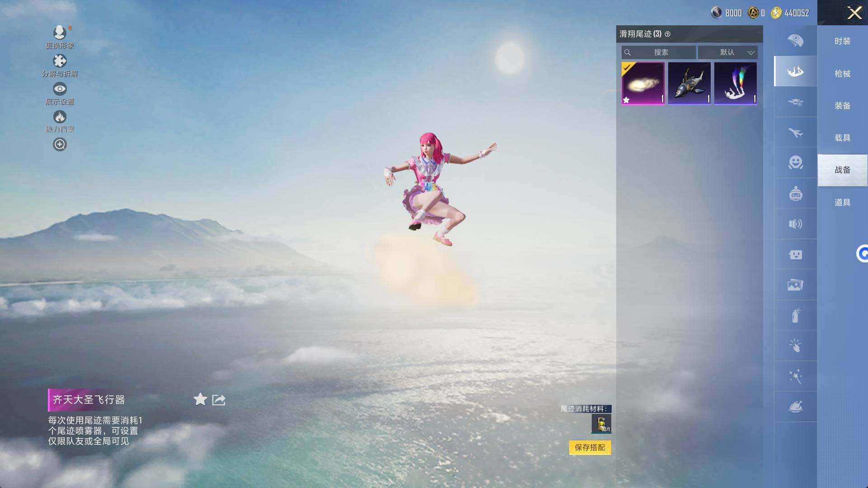Screen dimensions: 868x488
Task: Click the 搜索 search field
Action: tap(660, 52)
